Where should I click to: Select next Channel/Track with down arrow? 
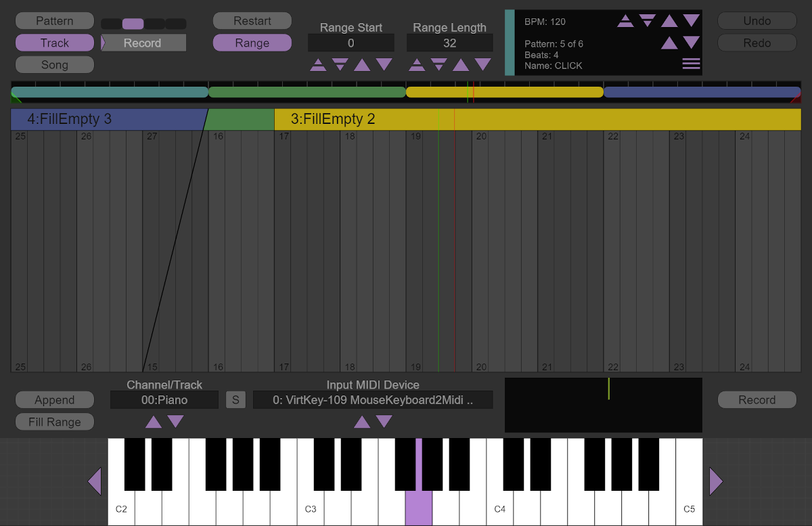[176, 422]
